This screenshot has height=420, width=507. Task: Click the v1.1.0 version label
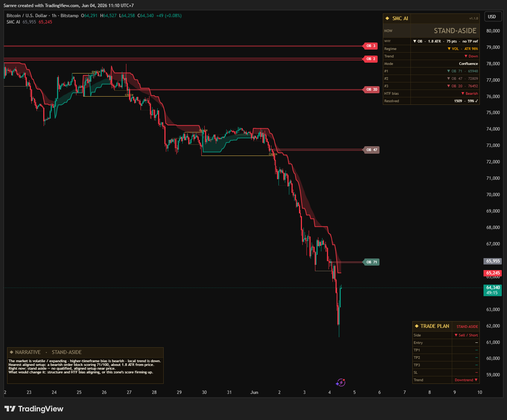(x=473, y=18)
